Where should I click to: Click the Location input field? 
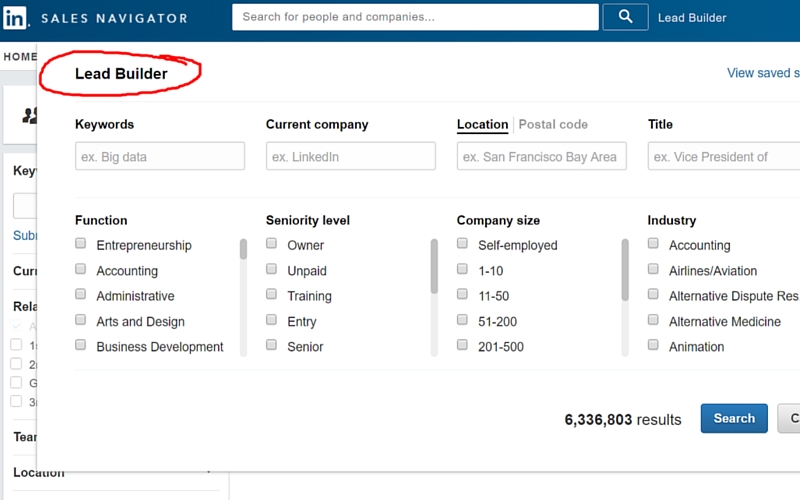point(541,156)
